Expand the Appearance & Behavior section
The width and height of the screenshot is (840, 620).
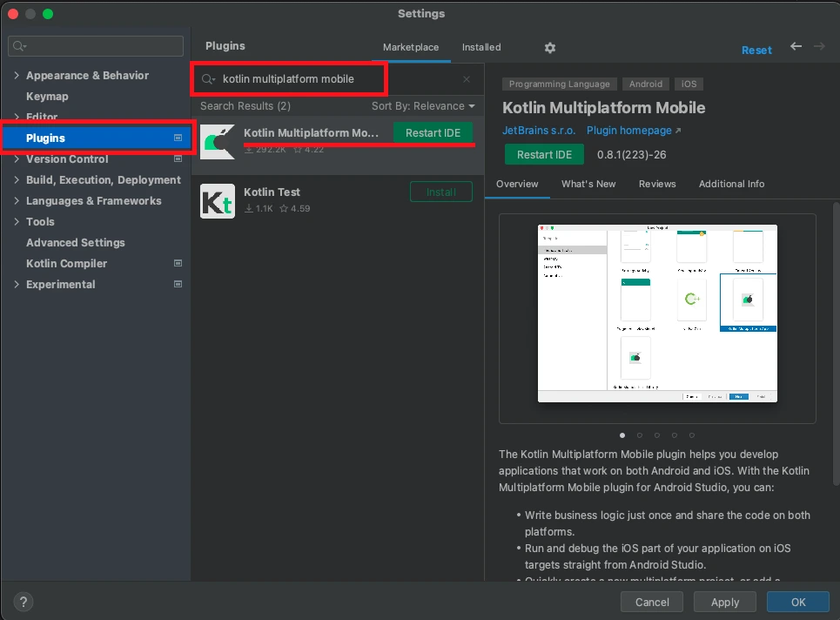tap(15, 75)
